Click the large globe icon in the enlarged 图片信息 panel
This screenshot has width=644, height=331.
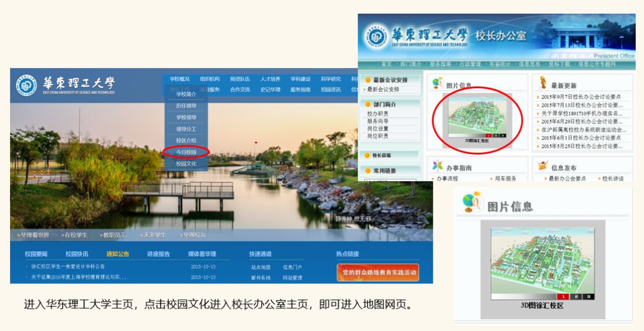[472, 202]
